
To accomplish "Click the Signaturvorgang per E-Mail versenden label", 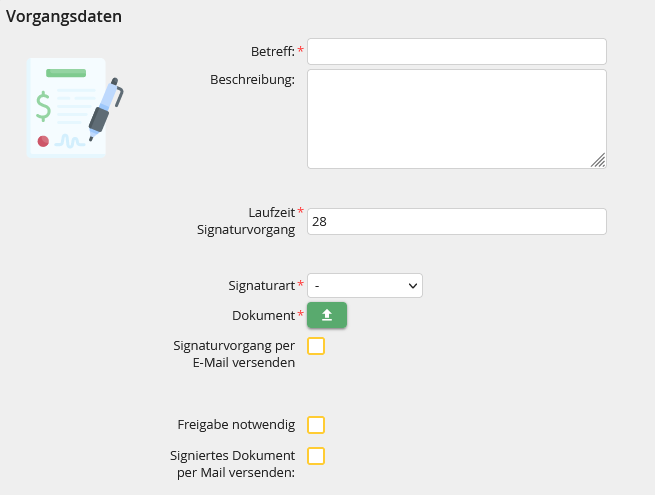I will [x=234, y=354].
